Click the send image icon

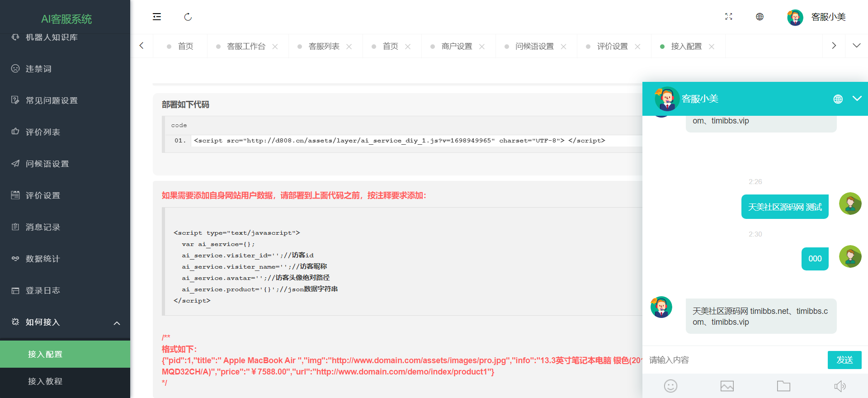[x=727, y=386]
